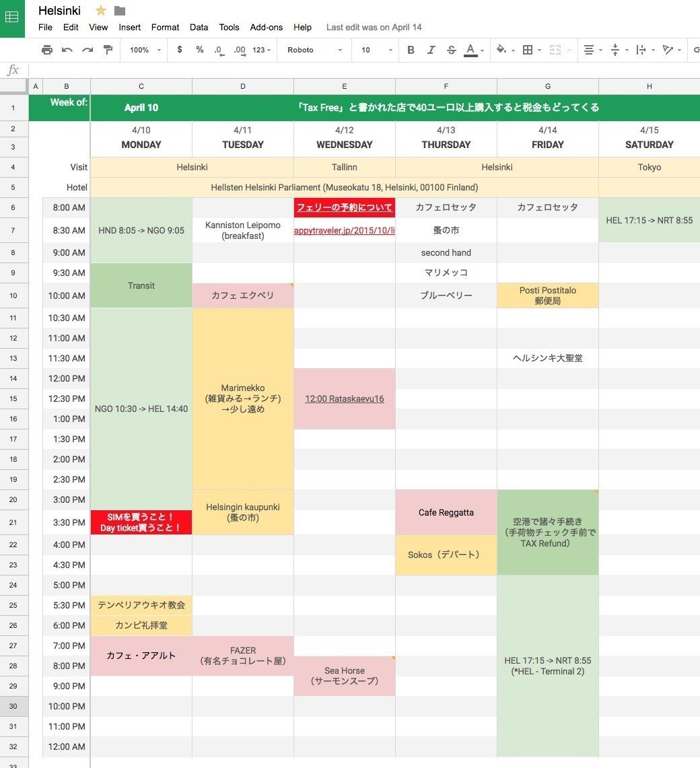The height and width of the screenshot is (768, 700).
Task: Toggle bold formatting
Action: (x=411, y=50)
